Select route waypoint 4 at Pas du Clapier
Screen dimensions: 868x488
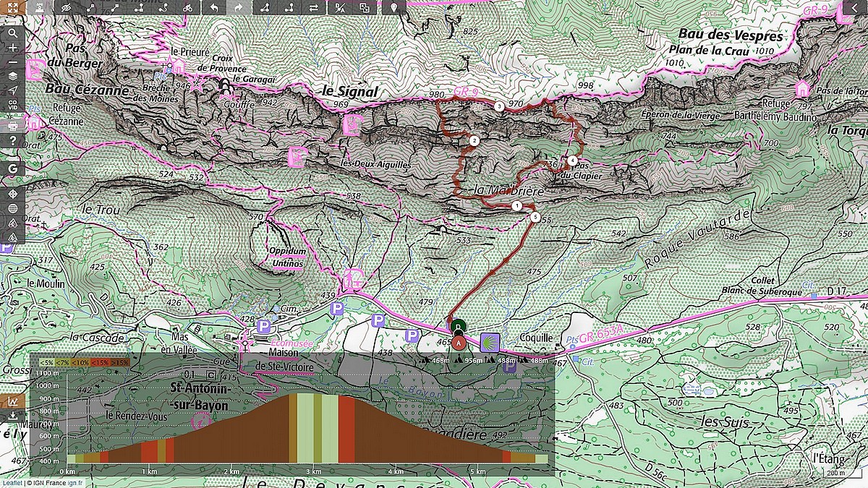pyautogui.click(x=572, y=160)
